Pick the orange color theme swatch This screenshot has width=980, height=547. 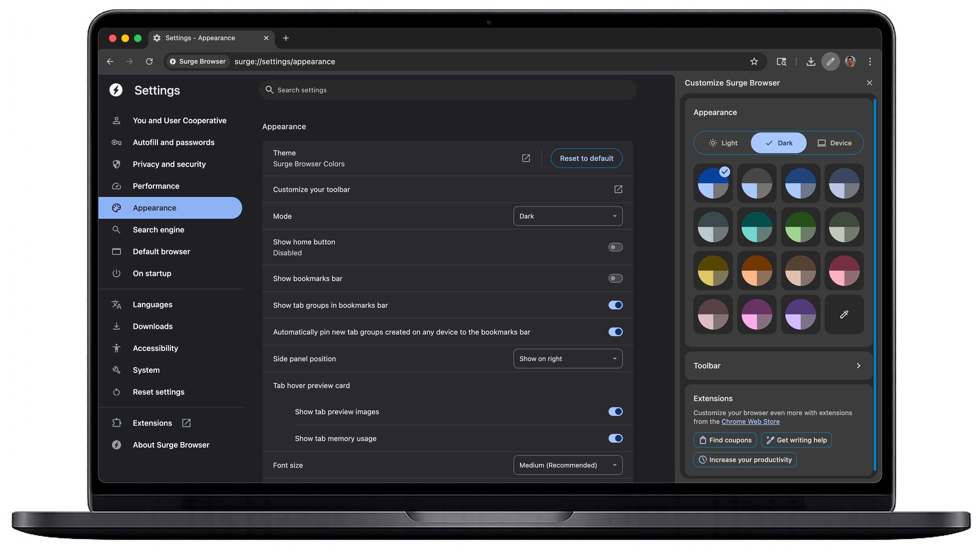click(x=757, y=271)
